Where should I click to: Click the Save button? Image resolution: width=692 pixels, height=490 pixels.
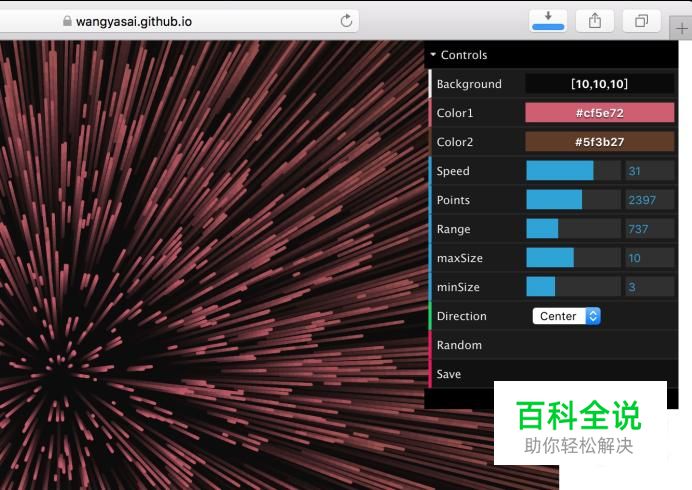tap(553, 374)
